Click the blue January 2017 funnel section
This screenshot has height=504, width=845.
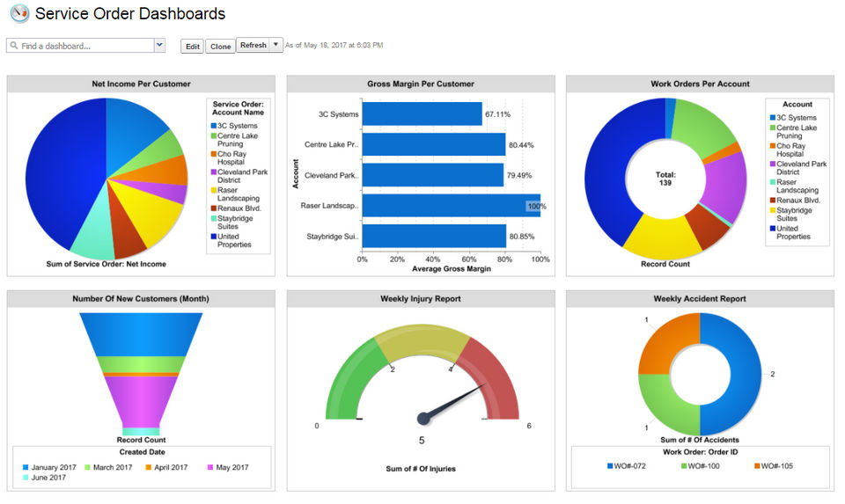click(141, 334)
